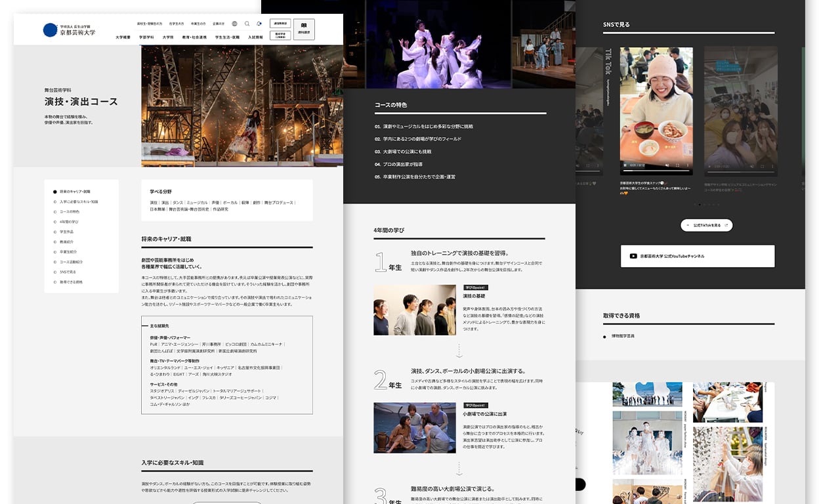The image size is (819, 504).
Task: Click the book icon request materials button
Action: click(304, 29)
